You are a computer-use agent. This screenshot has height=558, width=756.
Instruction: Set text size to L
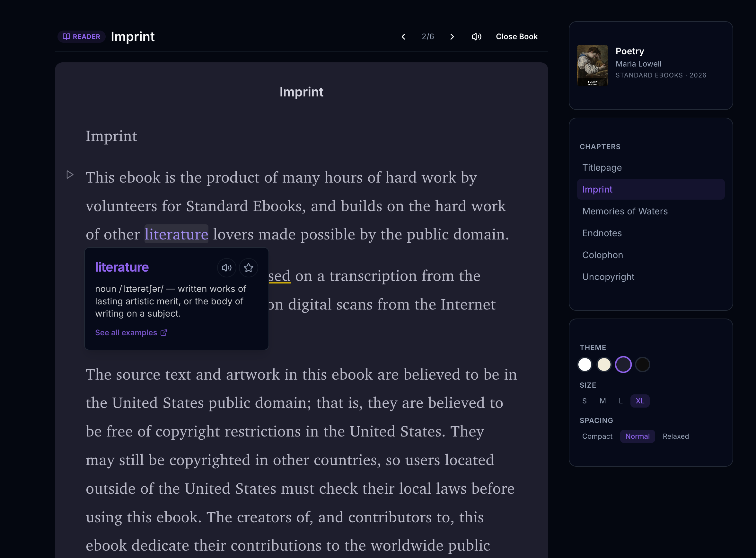click(x=621, y=401)
